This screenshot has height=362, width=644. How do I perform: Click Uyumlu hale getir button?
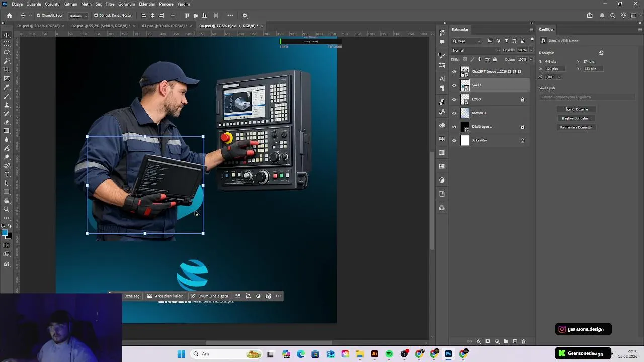point(209,296)
